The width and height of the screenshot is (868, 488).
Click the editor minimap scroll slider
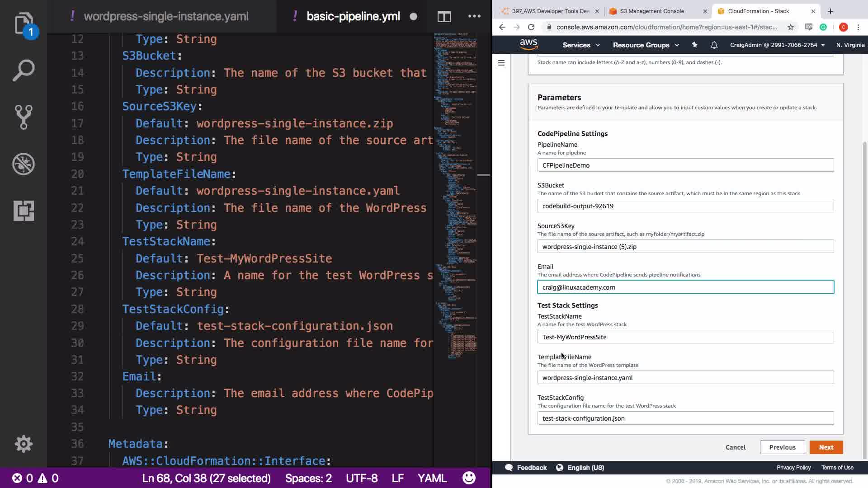point(484,175)
